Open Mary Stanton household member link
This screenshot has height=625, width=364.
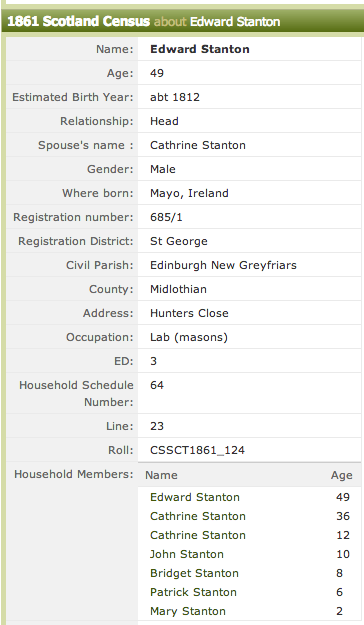click(188, 611)
